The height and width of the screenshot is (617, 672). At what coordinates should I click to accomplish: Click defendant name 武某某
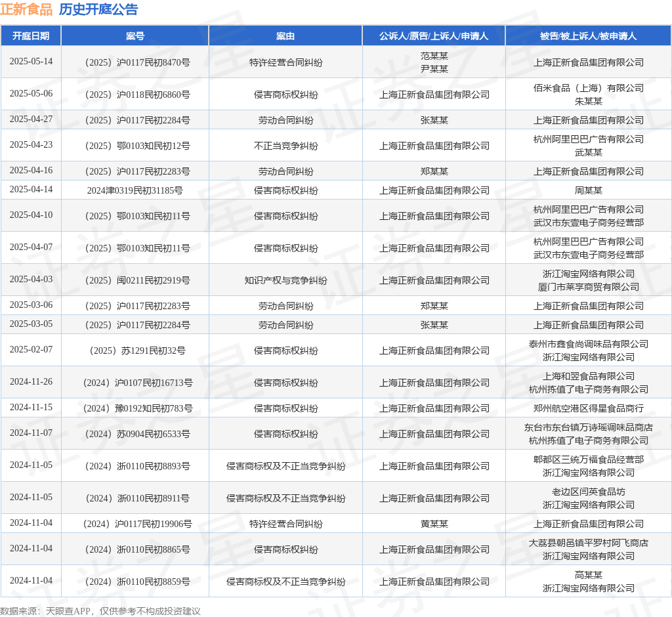click(589, 153)
